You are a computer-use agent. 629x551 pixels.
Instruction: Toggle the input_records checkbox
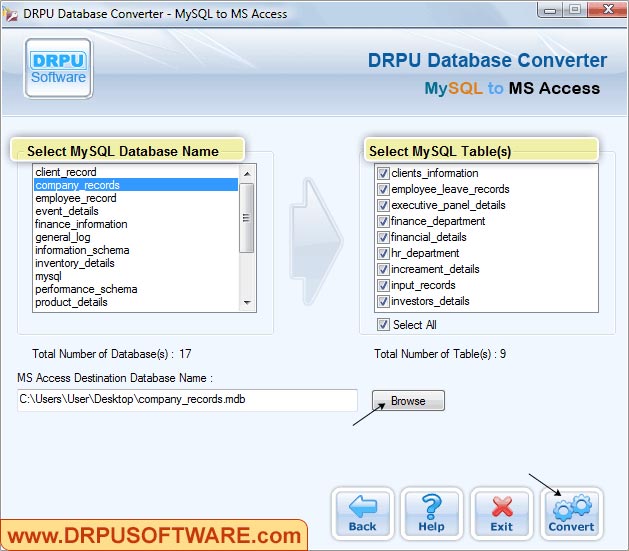pos(383,285)
